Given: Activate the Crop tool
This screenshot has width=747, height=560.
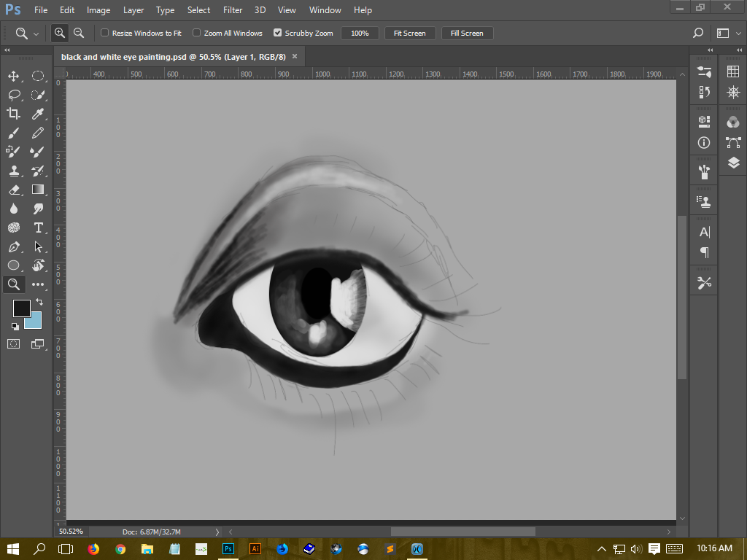Looking at the screenshot, I should [14, 113].
